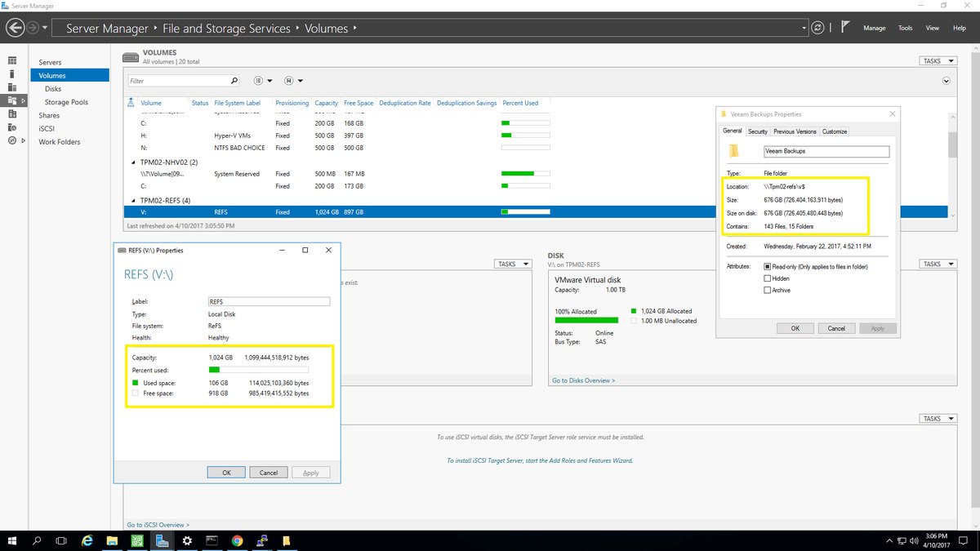Sort by Free Space column header
Image resolution: width=980 pixels, height=551 pixels.
coord(359,103)
